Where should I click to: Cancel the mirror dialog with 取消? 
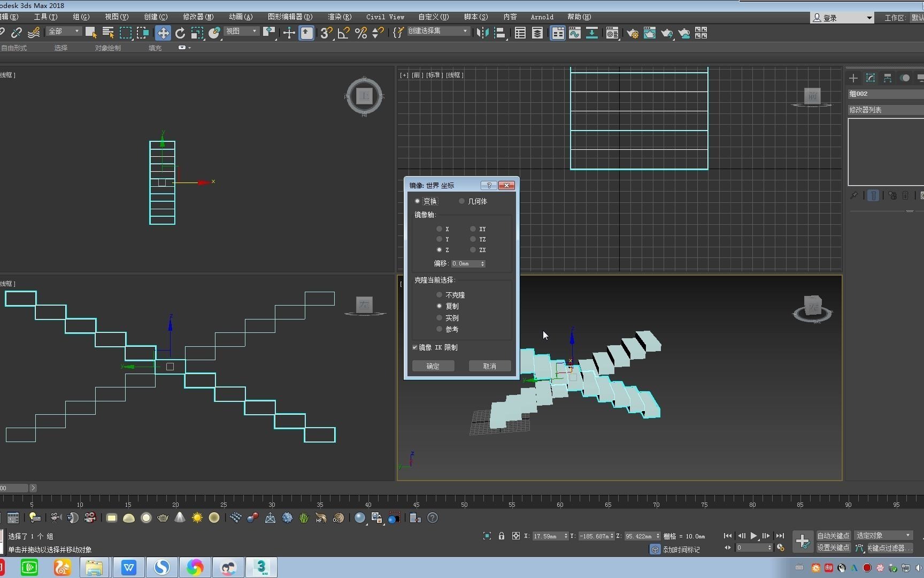tap(489, 366)
